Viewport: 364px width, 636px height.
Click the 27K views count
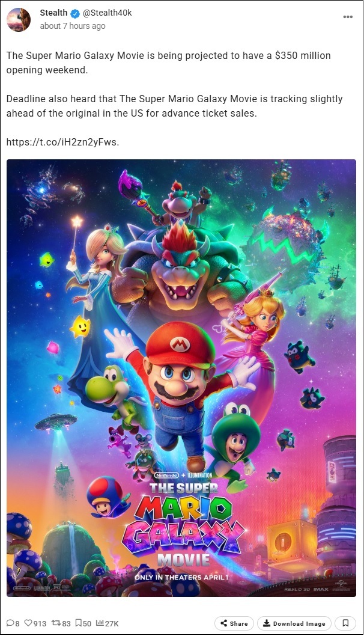(x=112, y=623)
